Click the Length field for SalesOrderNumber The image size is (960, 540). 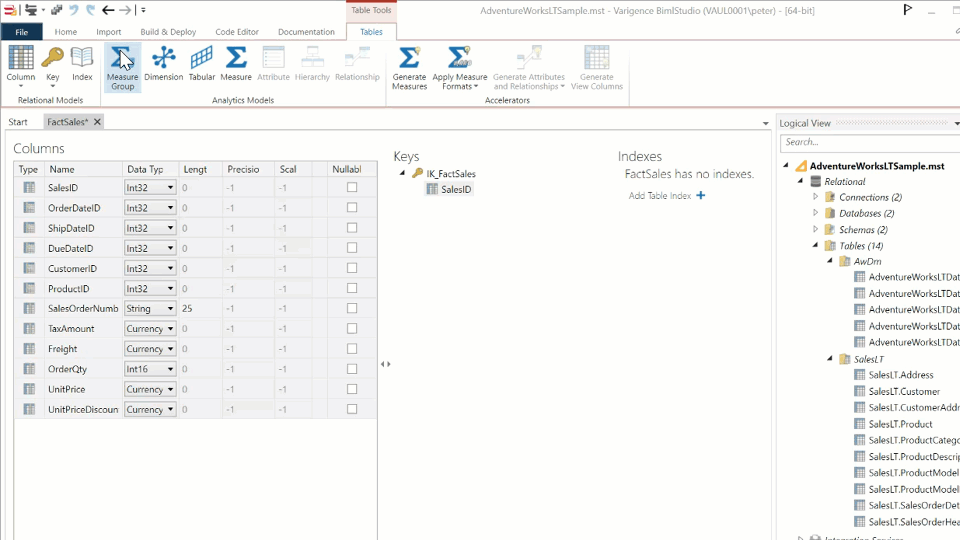point(201,309)
